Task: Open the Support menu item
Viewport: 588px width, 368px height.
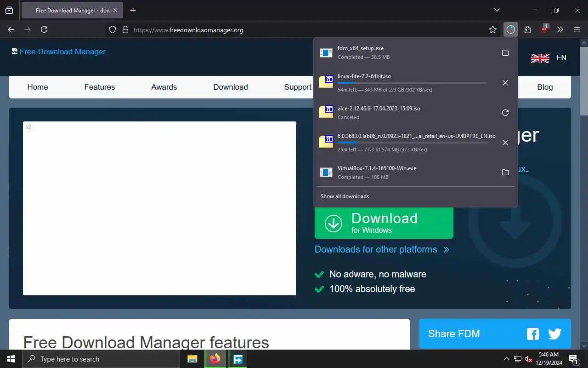Action: [298, 87]
